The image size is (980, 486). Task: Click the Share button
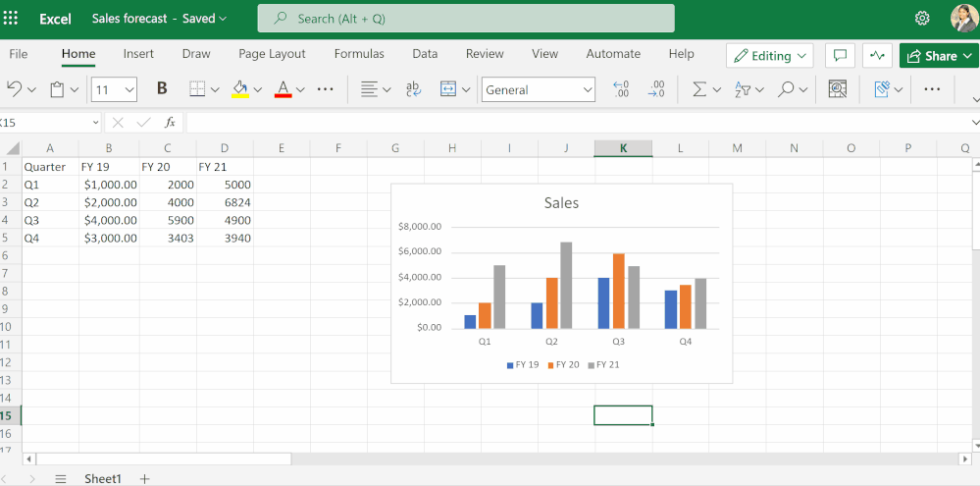click(x=939, y=56)
